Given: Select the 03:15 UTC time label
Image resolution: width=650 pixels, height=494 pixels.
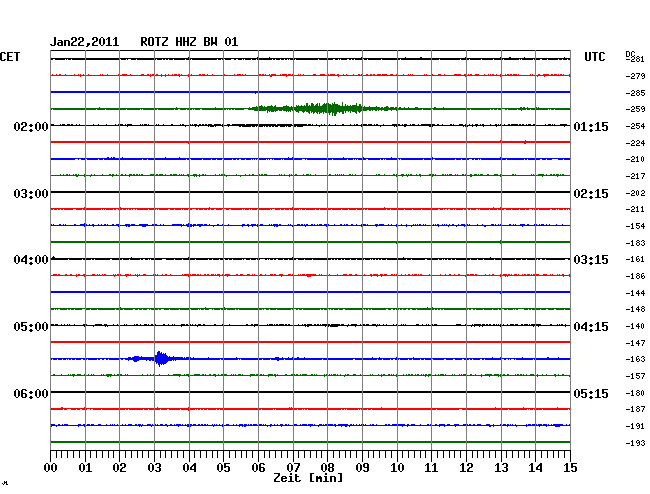Looking at the screenshot, I should pos(591,260).
